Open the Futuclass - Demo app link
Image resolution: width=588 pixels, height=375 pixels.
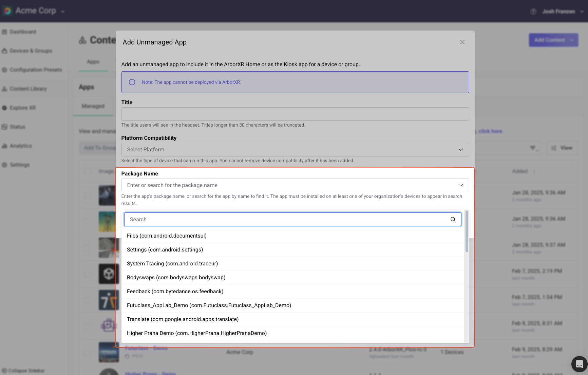coord(146,348)
